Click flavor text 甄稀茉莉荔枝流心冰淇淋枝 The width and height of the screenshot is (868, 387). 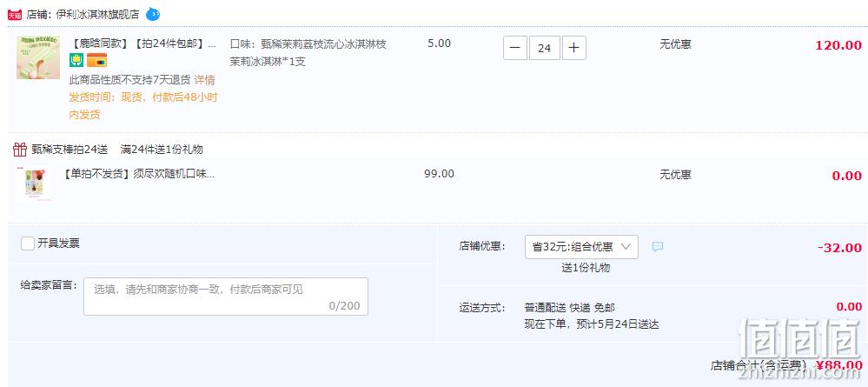coord(323,44)
